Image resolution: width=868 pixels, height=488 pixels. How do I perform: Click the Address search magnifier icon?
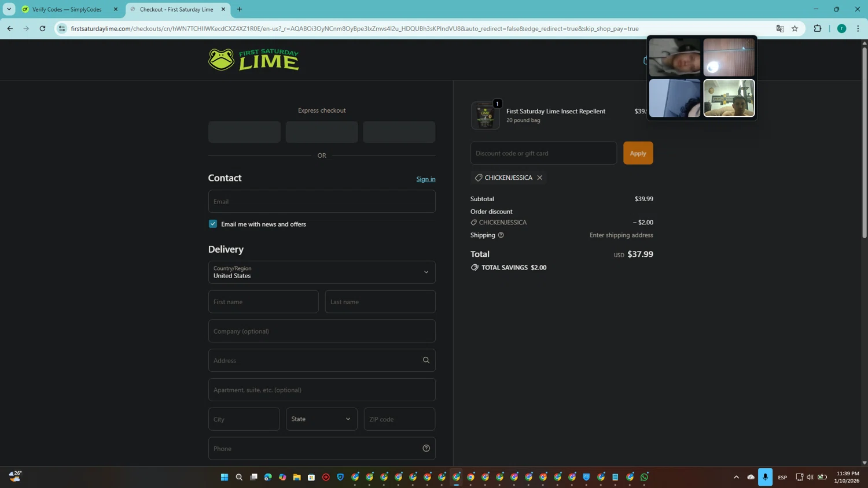(426, 360)
